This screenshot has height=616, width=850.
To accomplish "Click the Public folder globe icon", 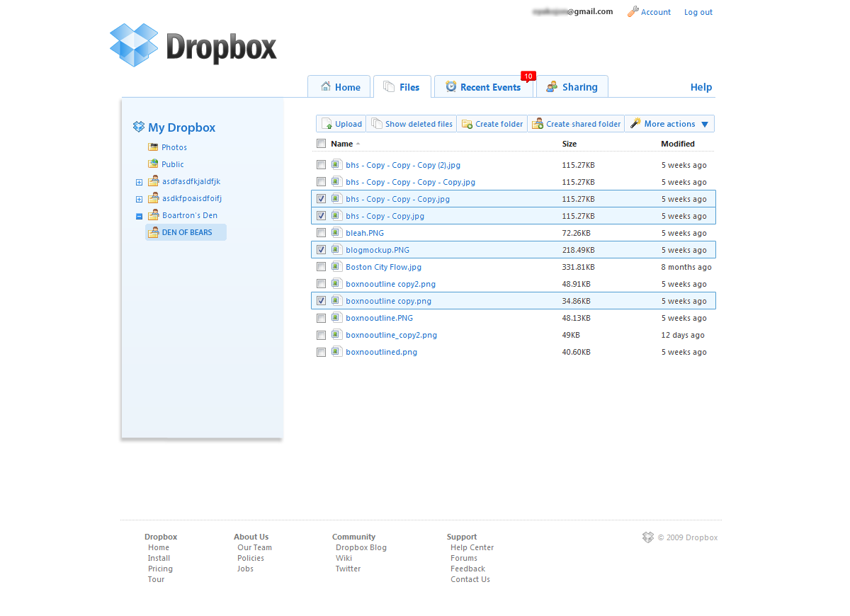I will (x=153, y=164).
